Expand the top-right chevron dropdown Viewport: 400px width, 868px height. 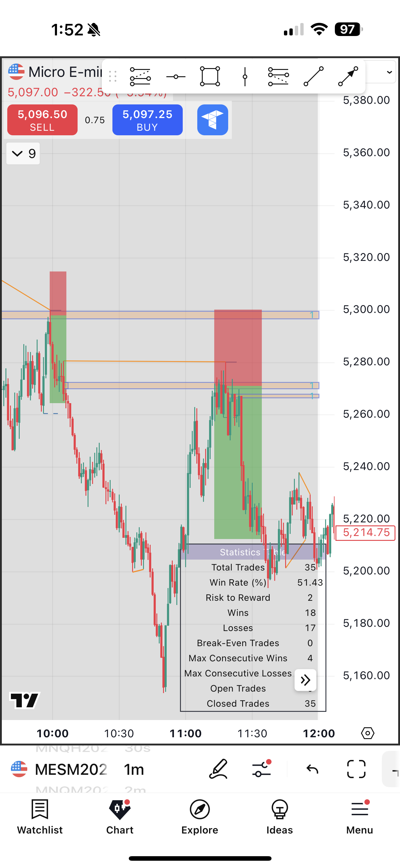(x=389, y=72)
